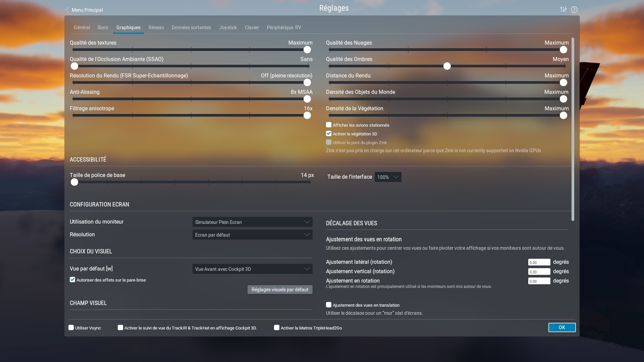Click Réglages visuels par défaut button
This screenshot has height=362, width=644.
pos(280,290)
